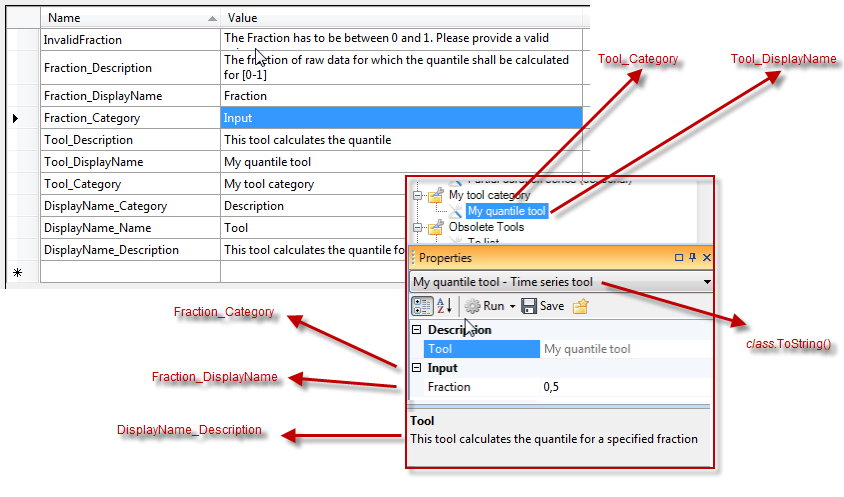Viewport: 844px width, 497px height.
Task: Collapse the Description section in Properties
Action: coord(417,330)
